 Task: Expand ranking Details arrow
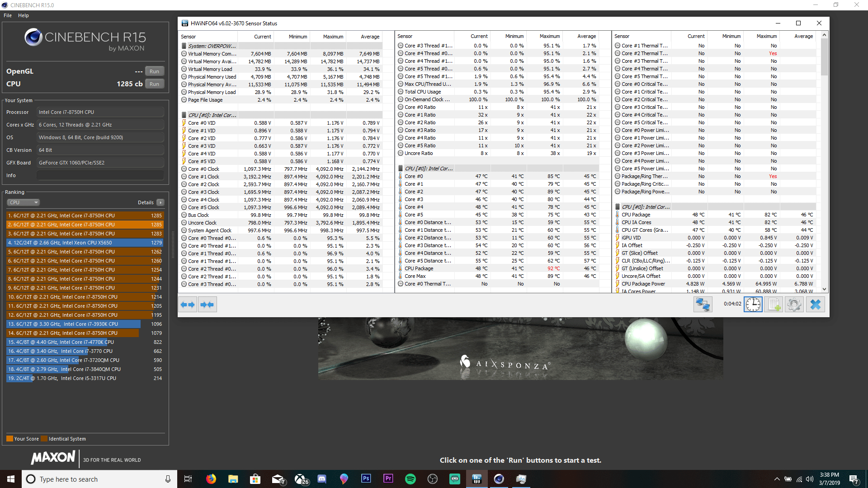coord(160,202)
